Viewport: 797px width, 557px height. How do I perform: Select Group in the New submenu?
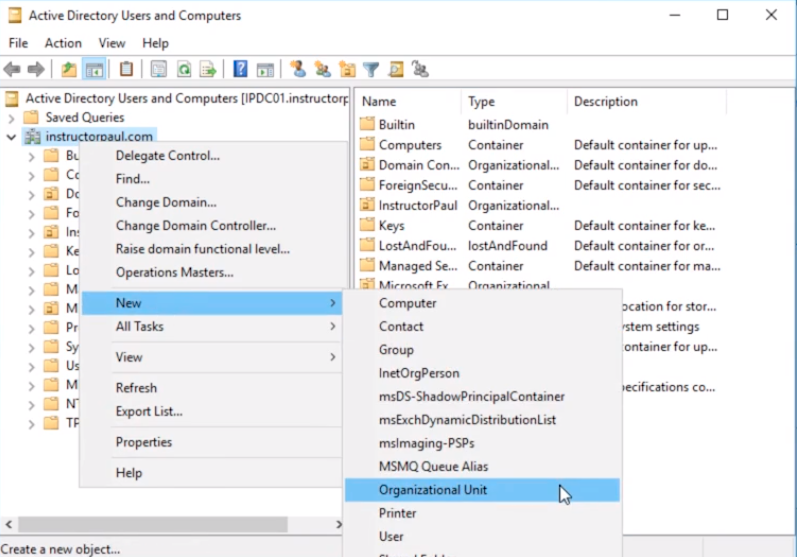396,350
